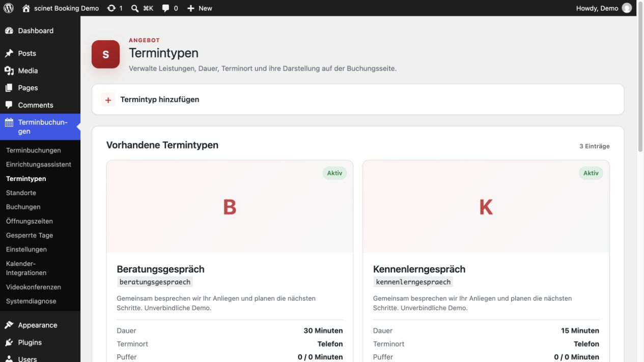Viewport: 644px width, 362px height.
Task: Open Gesperrte Tage submenu item
Action: point(30,235)
